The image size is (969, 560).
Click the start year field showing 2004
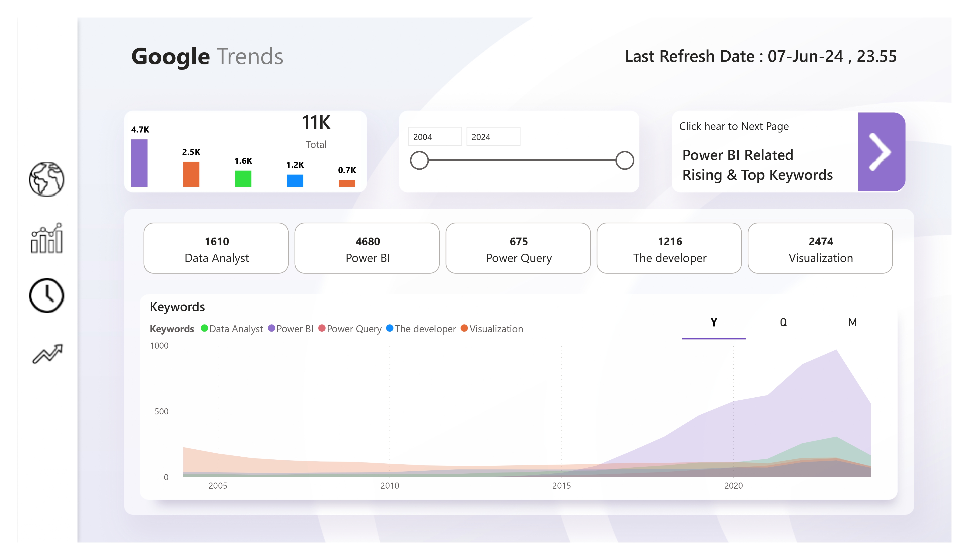(435, 136)
